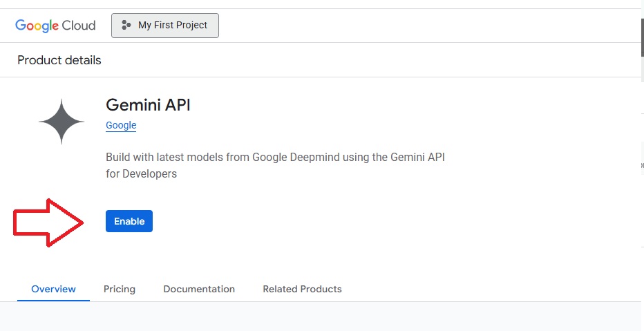Open the Google publisher link
Viewport: 644px width, 331px height.
click(121, 125)
